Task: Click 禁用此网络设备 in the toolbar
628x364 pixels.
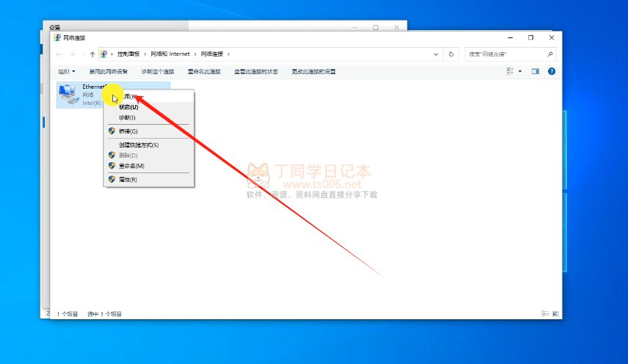Action: [x=108, y=72]
